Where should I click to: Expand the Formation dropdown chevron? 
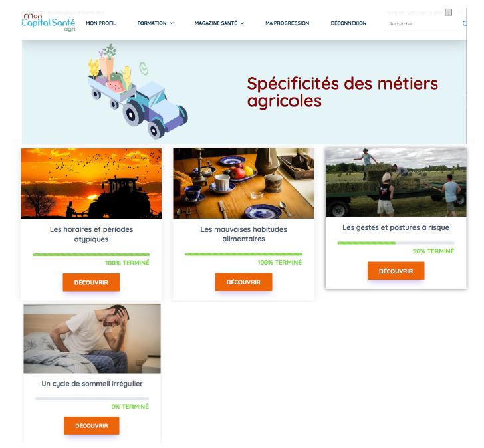pos(172,23)
